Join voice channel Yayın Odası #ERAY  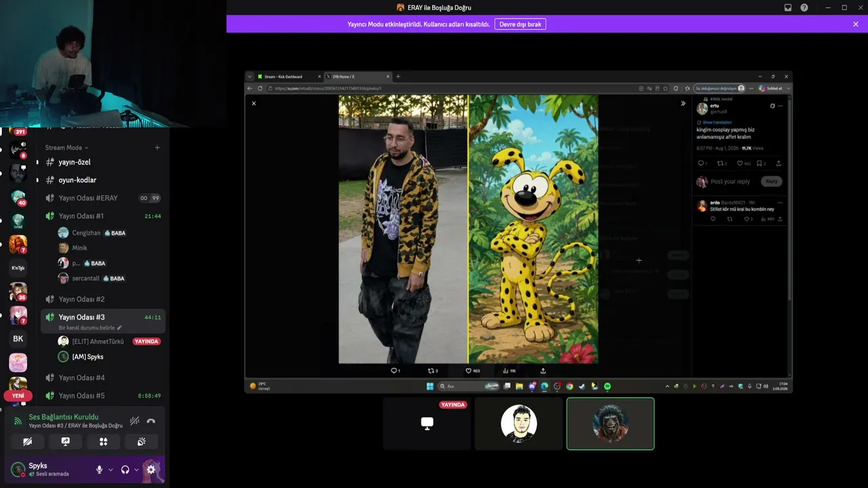pos(102,198)
